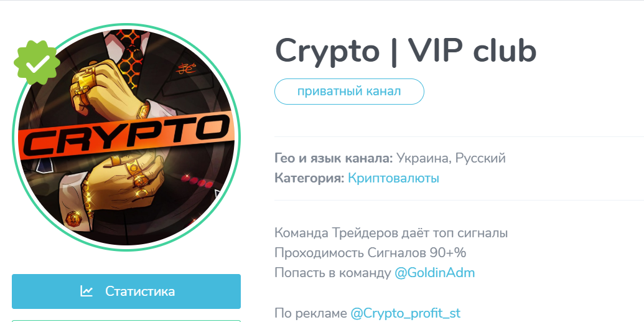Image resolution: width=644 pixels, height=322 pixels.
Task: Open the @Crypto_profit_st advertising contact link
Action: [x=405, y=313]
